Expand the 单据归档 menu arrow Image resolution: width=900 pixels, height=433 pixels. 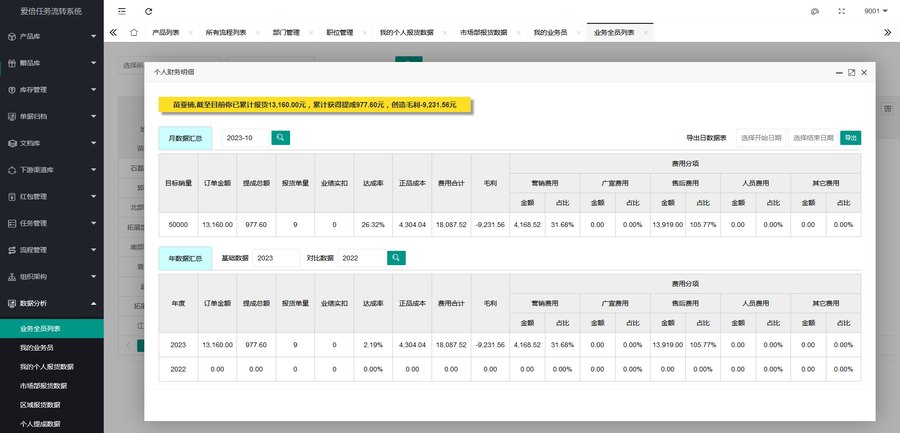94,117
